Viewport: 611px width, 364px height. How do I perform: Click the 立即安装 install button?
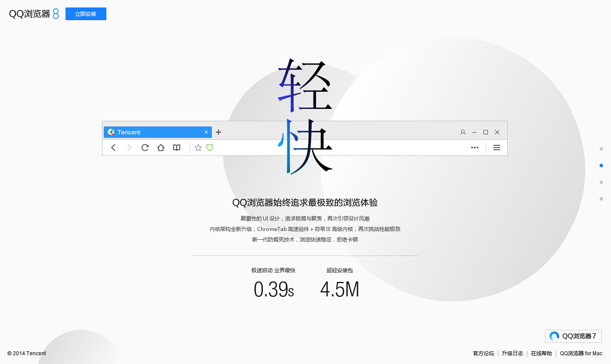pos(86,14)
